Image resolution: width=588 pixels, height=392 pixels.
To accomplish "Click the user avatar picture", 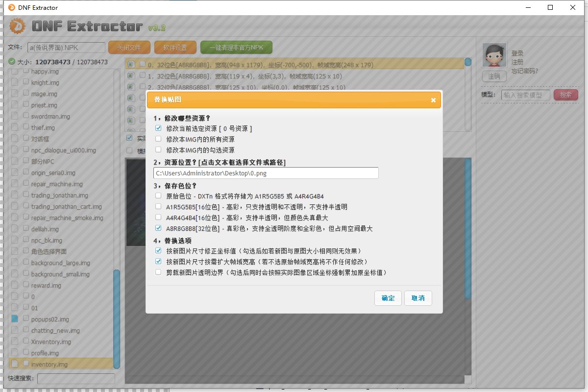I will click(x=494, y=55).
